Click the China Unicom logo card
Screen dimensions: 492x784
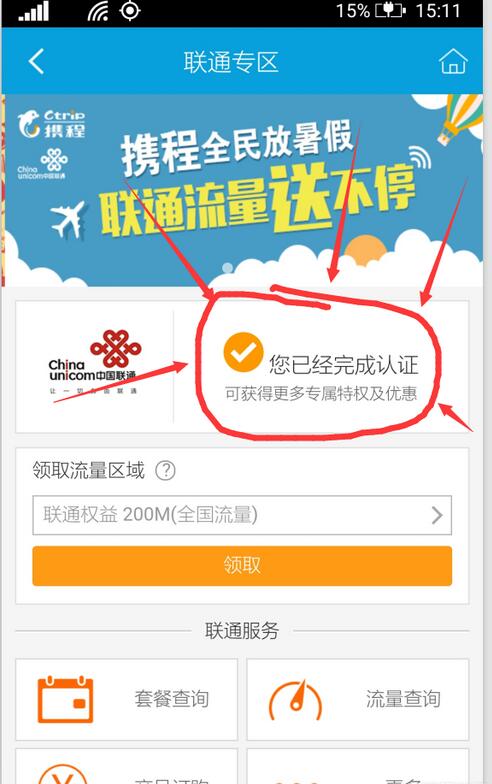pos(94,366)
